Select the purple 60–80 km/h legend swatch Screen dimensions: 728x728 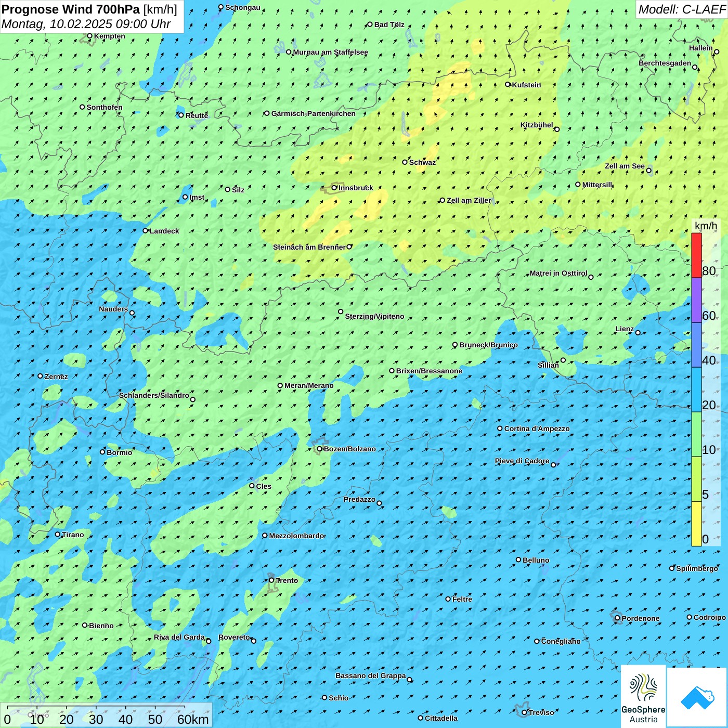point(696,300)
